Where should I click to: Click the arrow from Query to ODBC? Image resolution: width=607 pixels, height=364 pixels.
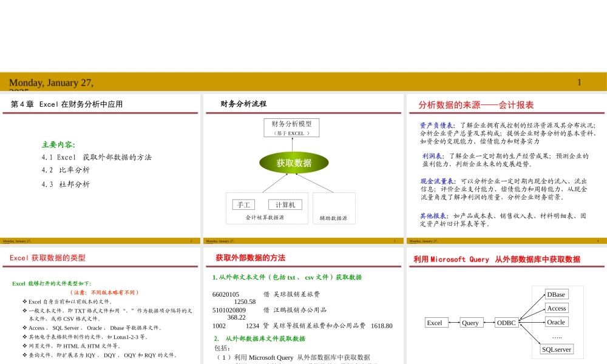489,323
